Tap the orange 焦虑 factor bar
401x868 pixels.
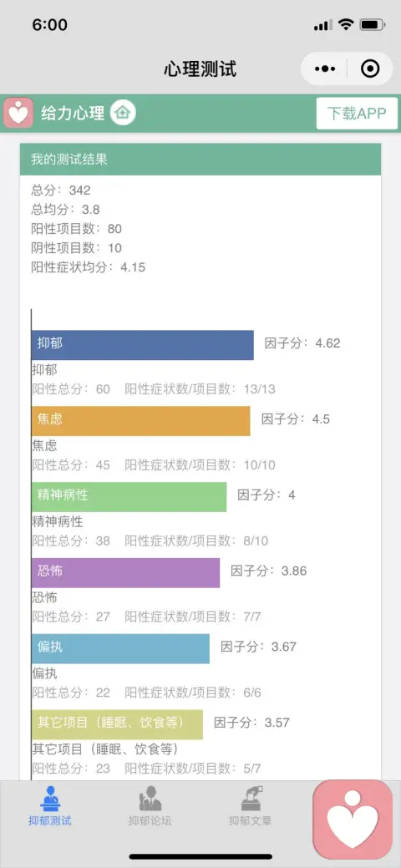(x=140, y=421)
